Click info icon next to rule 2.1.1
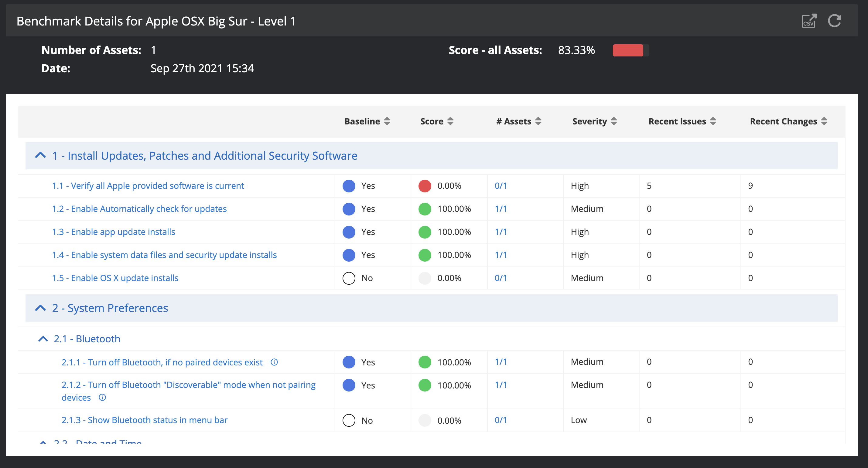This screenshot has height=468, width=868. coord(274,362)
